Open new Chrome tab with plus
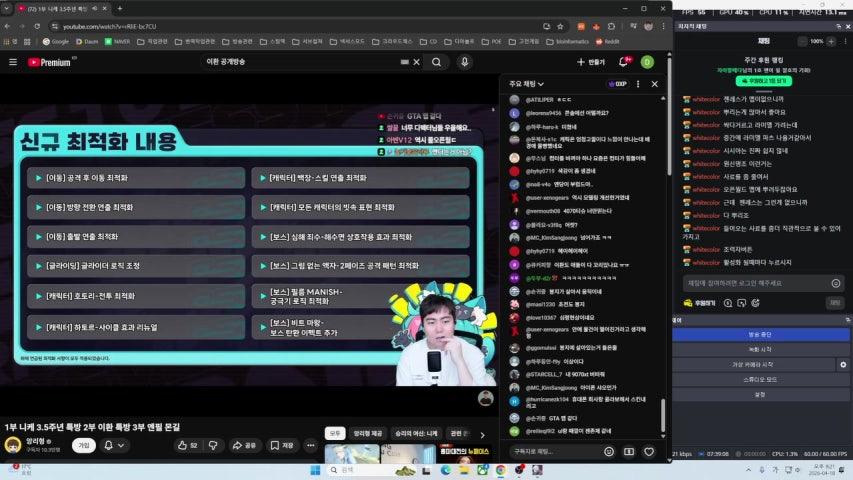The image size is (853, 480). coord(120,8)
